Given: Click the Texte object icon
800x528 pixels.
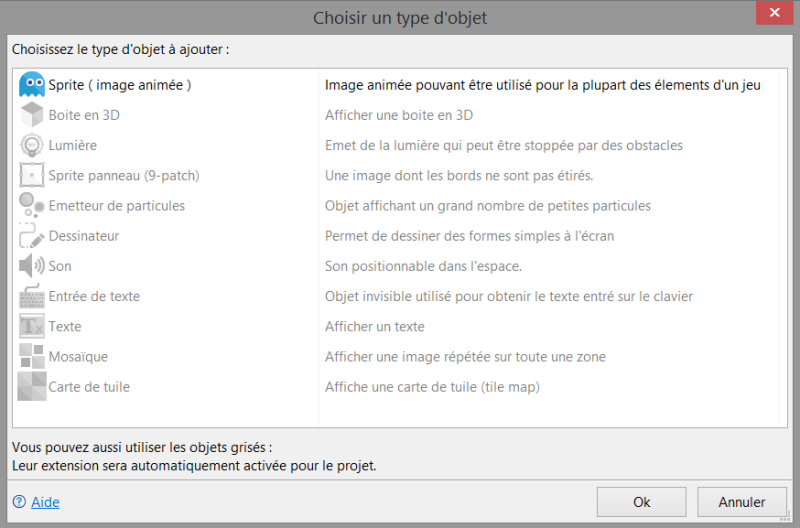Looking at the screenshot, I should [x=32, y=326].
